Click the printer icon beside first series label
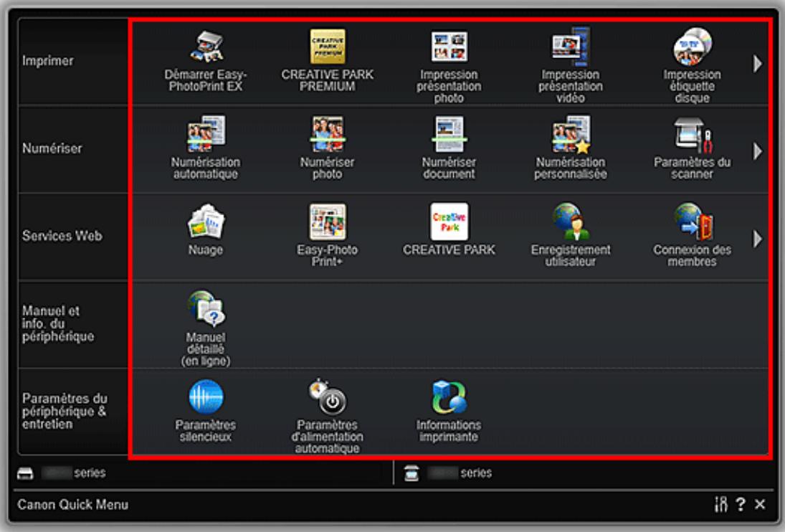 (x=26, y=473)
